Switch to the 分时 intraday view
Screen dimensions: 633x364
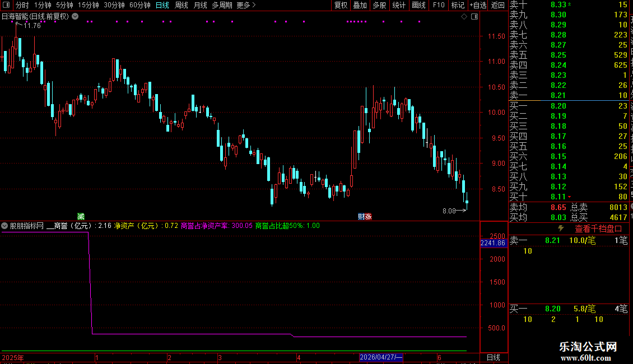click(22, 5)
